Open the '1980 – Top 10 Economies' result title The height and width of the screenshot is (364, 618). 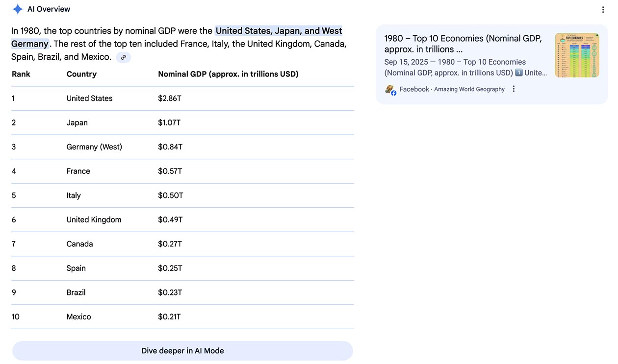(x=463, y=44)
